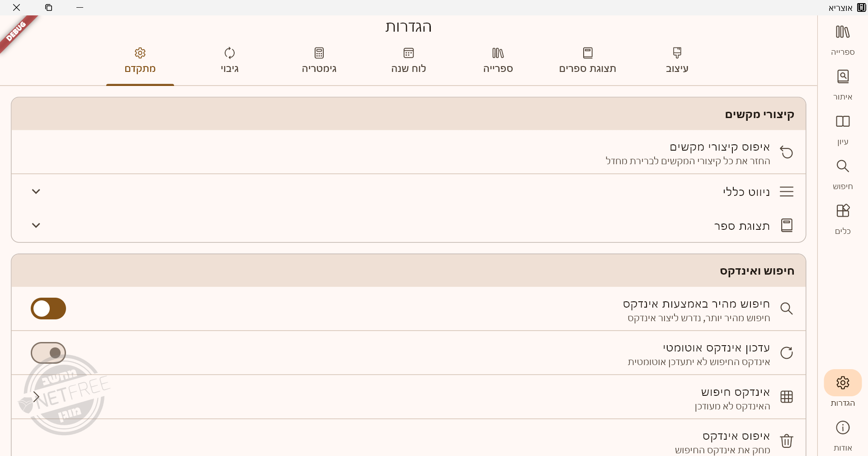Click the הגדרות settings gear in the sidebar

point(843,383)
